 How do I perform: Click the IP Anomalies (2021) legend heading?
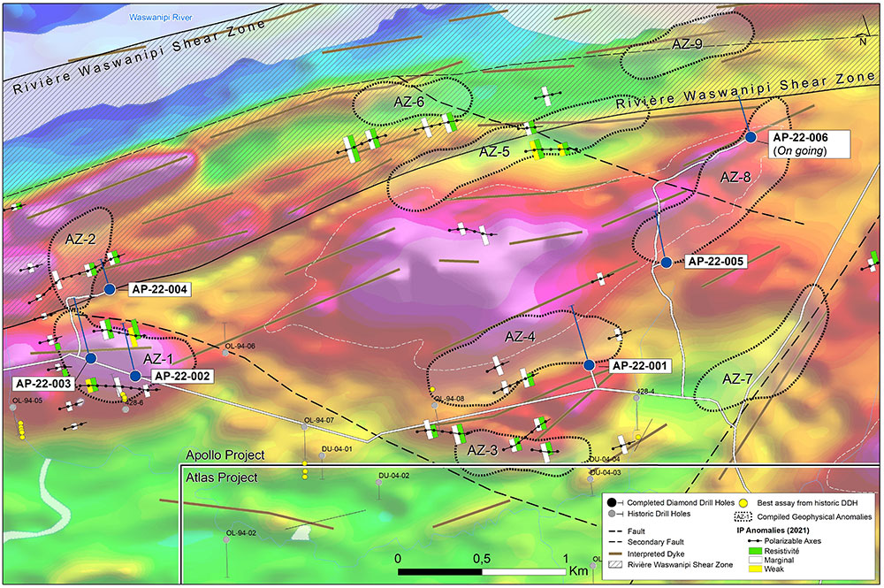773,530
